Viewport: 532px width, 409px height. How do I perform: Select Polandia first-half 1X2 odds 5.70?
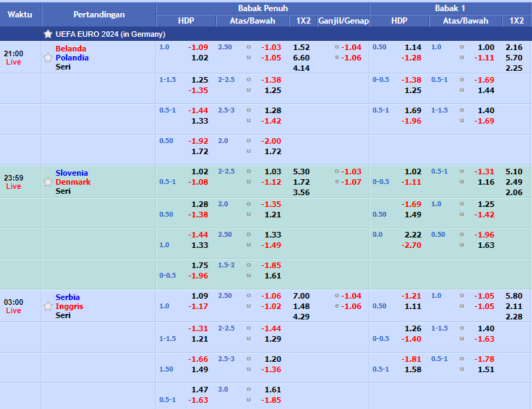pyautogui.click(x=514, y=58)
